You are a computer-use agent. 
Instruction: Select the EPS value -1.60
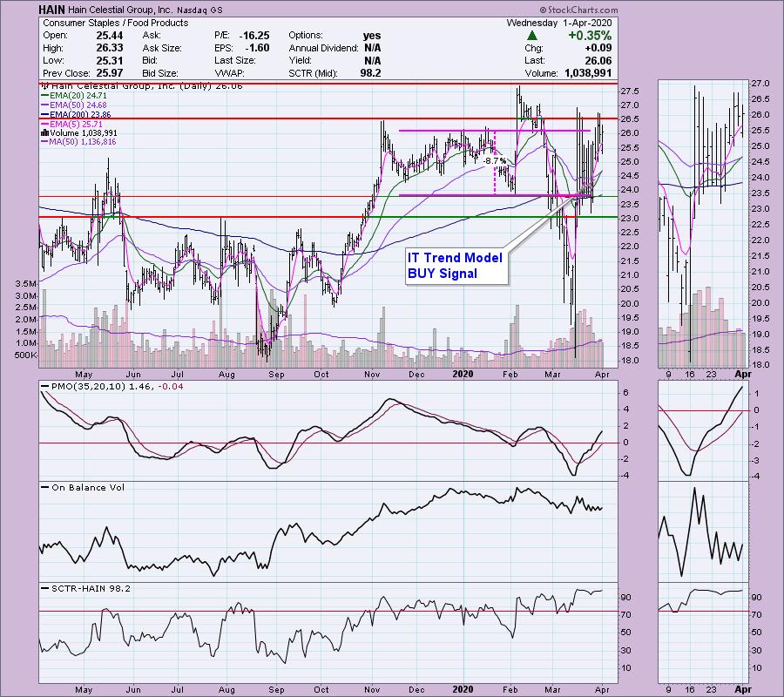click(x=256, y=48)
